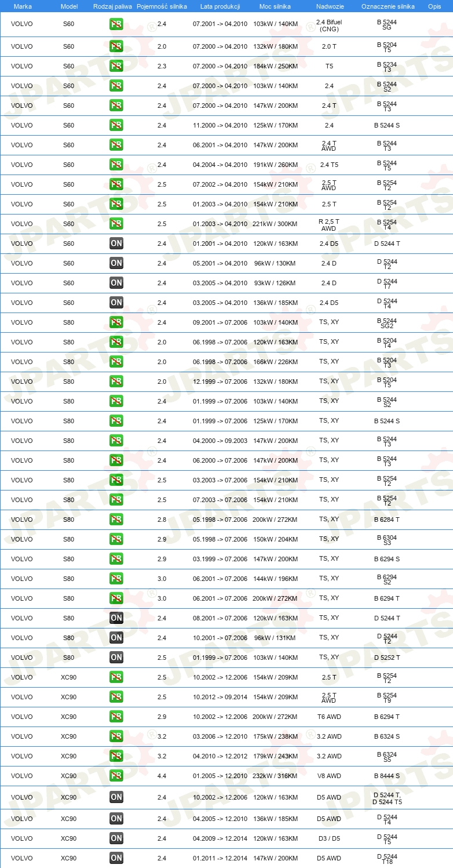The image size is (453, 868).
Task: Click the '2.4 Bifuel (CNG)' body cell
Action: [329, 25]
